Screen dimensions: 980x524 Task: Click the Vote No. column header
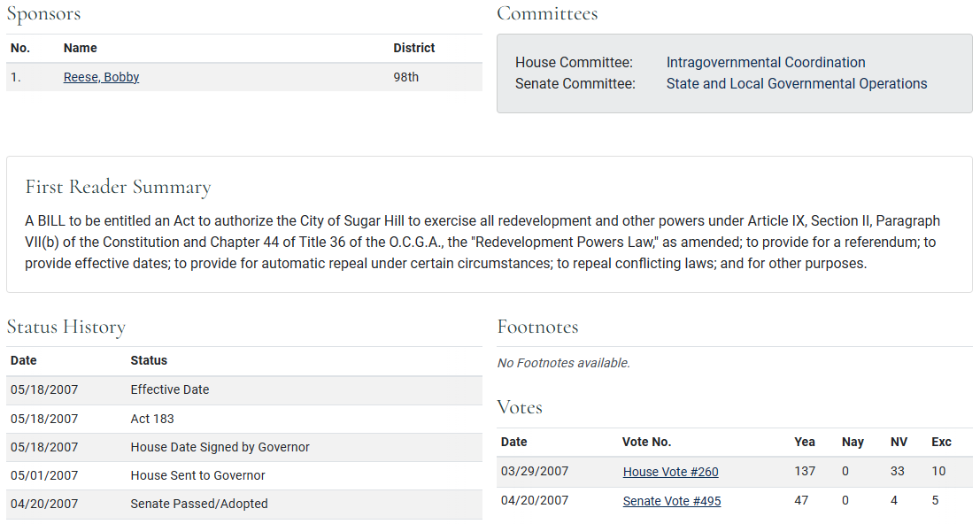(x=646, y=443)
